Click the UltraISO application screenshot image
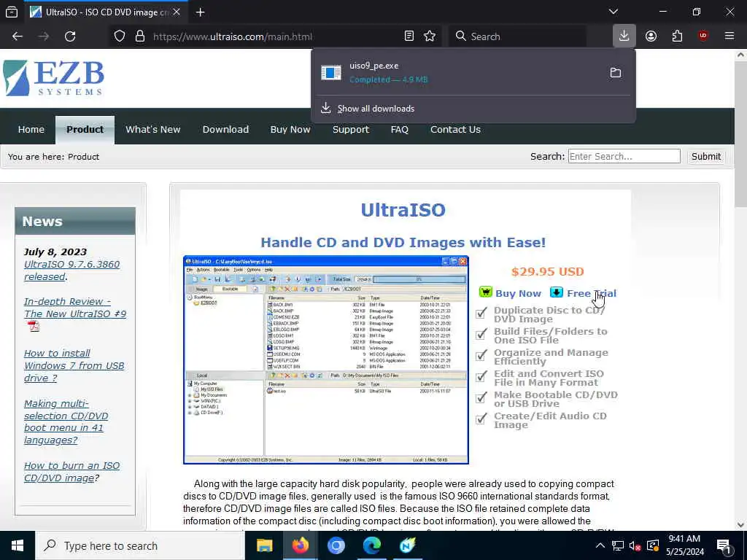 326,359
